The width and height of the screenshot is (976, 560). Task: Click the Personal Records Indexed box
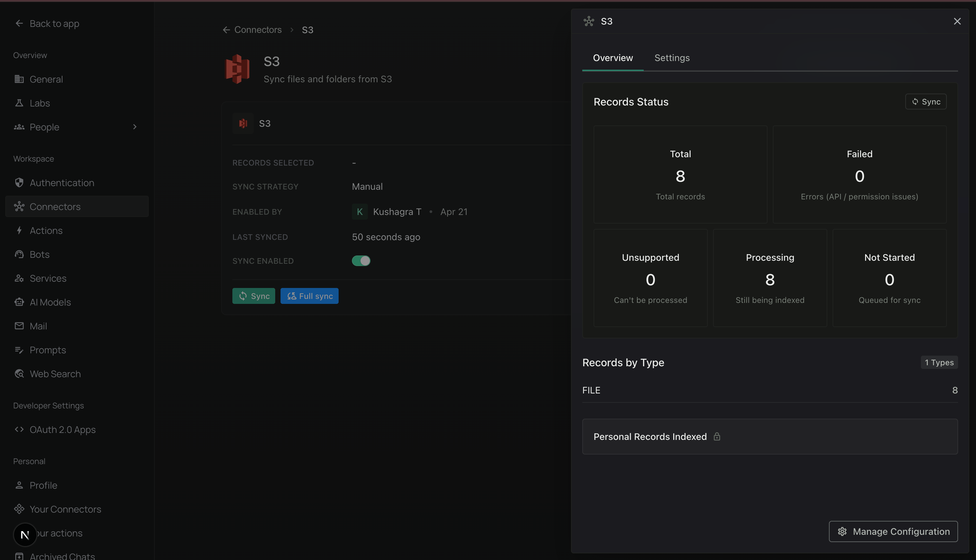pos(770,437)
